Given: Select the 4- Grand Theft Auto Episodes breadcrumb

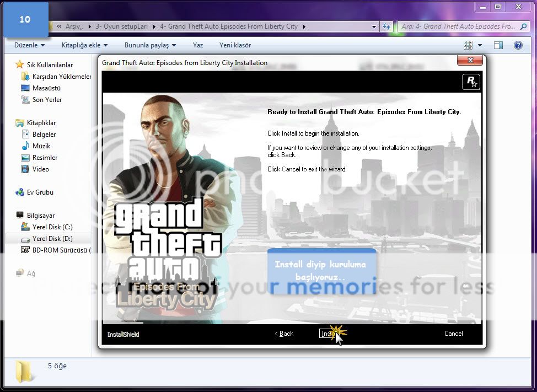Looking at the screenshot, I should 228,26.
